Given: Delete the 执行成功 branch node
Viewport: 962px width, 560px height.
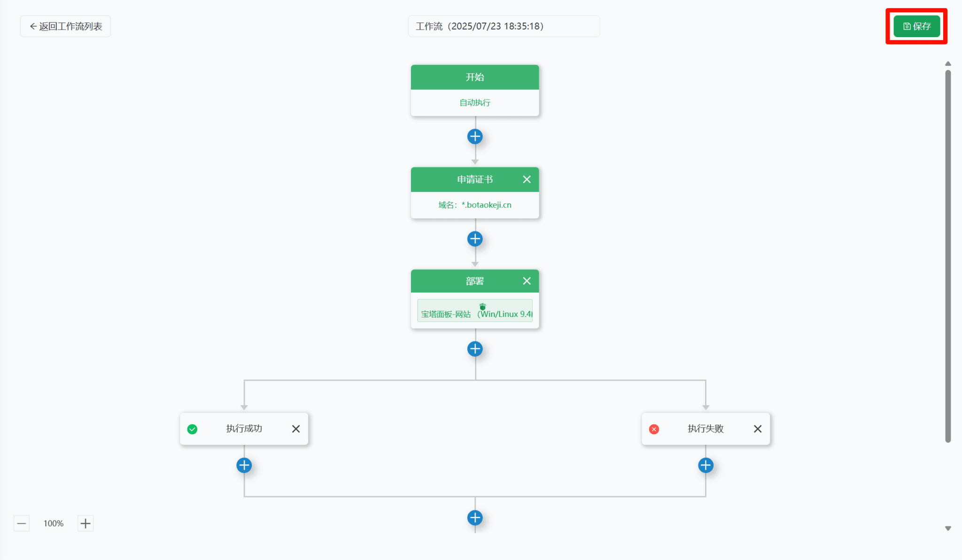Looking at the screenshot, I should (296, 429).
